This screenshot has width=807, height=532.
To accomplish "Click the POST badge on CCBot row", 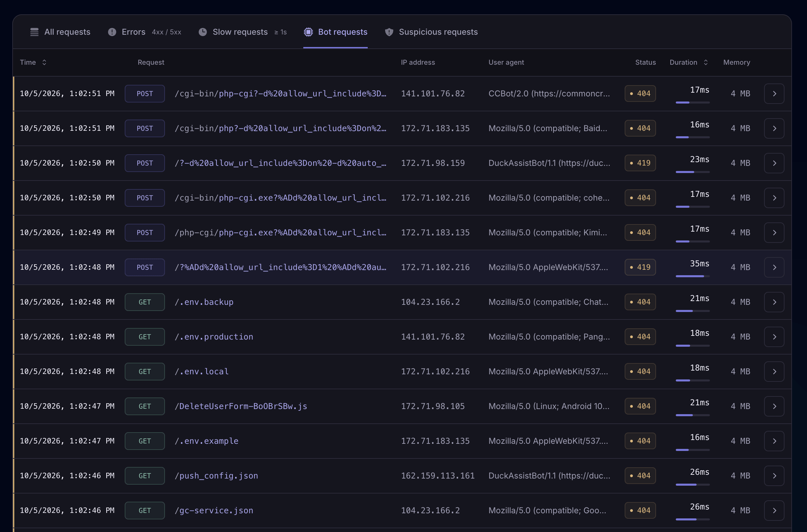I will (145, 94).
